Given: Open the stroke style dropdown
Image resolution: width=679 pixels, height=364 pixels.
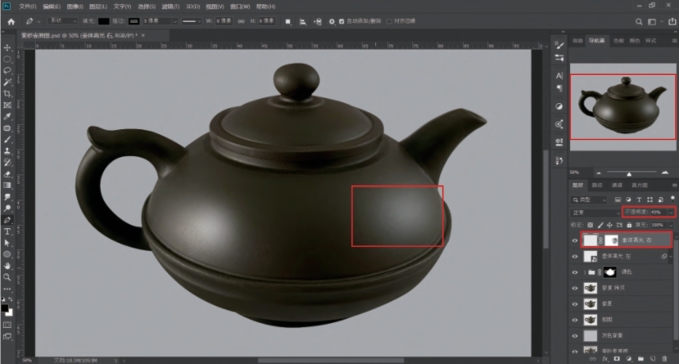Looking at the screenshot, I should coord(191,21).
